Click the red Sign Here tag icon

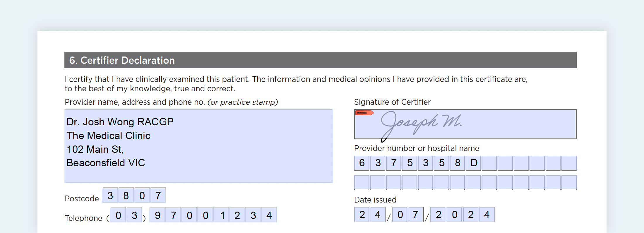point(364,113)
